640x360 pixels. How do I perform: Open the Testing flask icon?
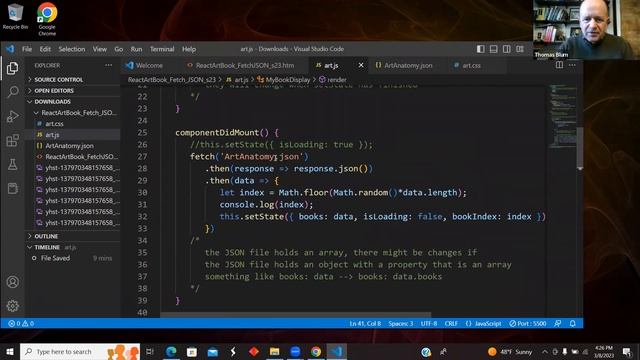point(12,164)
